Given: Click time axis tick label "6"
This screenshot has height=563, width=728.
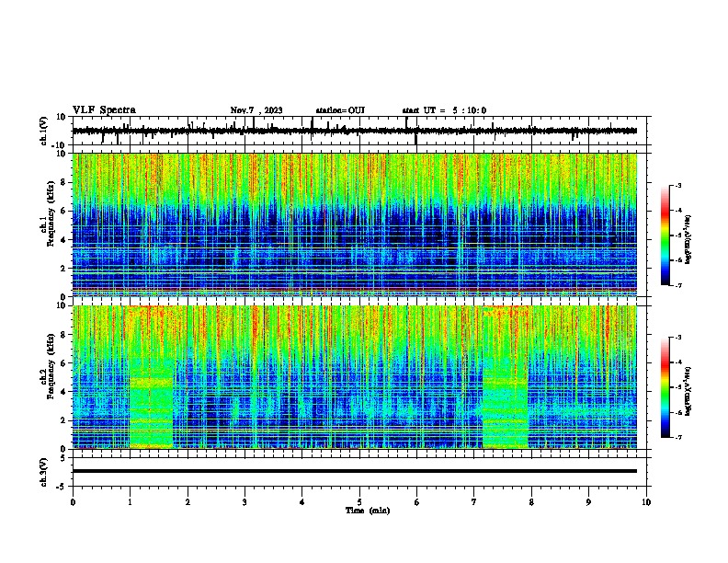Looking at the screenshot, I should [416, 502].
